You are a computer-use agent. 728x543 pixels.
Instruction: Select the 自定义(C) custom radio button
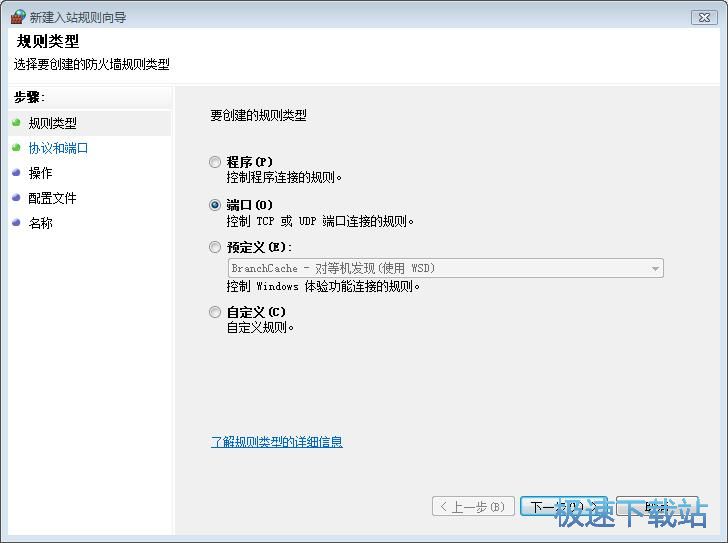[x=214, y=312]
